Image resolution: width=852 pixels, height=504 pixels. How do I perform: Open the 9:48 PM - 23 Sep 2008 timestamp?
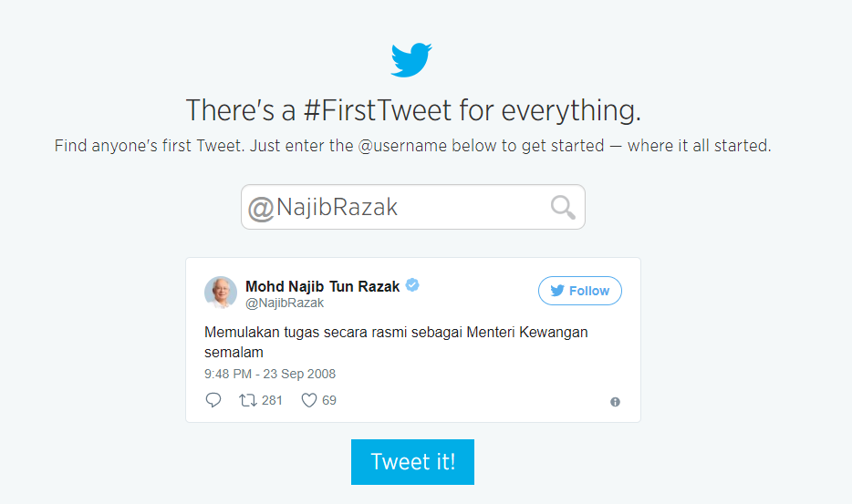point(270,374)
